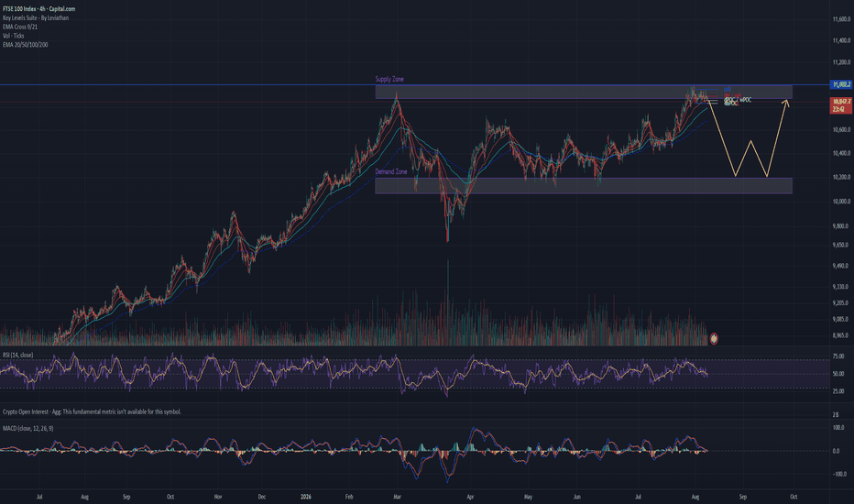Click the Demand Zone label
The height and width of the screenshot is (504, 854).
pyautogui.click(x=391, y=171)
